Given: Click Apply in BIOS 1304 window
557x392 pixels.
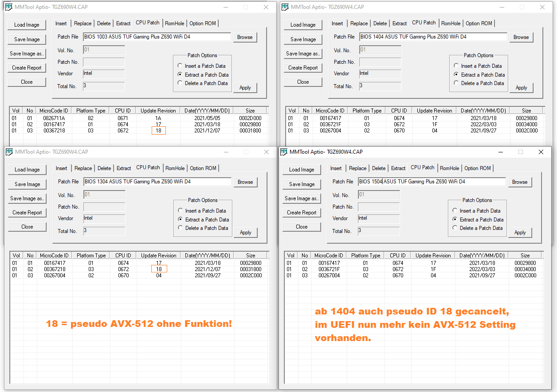Looking at the screenshot, I should 246,233.
